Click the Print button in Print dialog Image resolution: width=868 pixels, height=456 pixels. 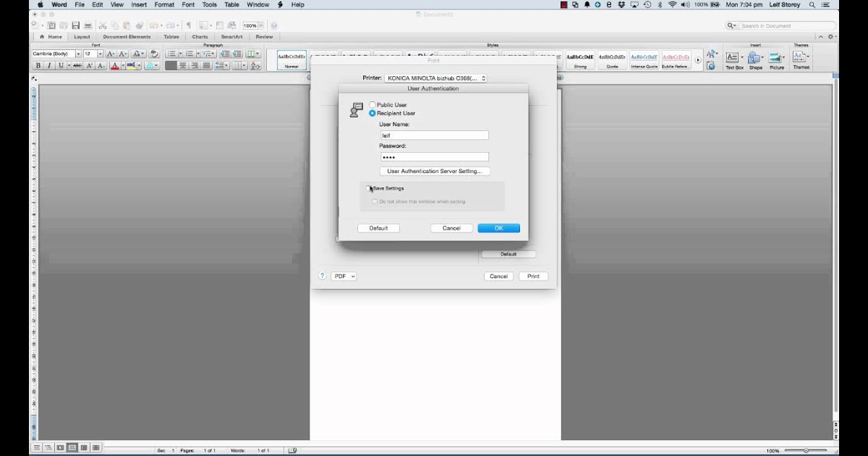(x=533, y=276)
